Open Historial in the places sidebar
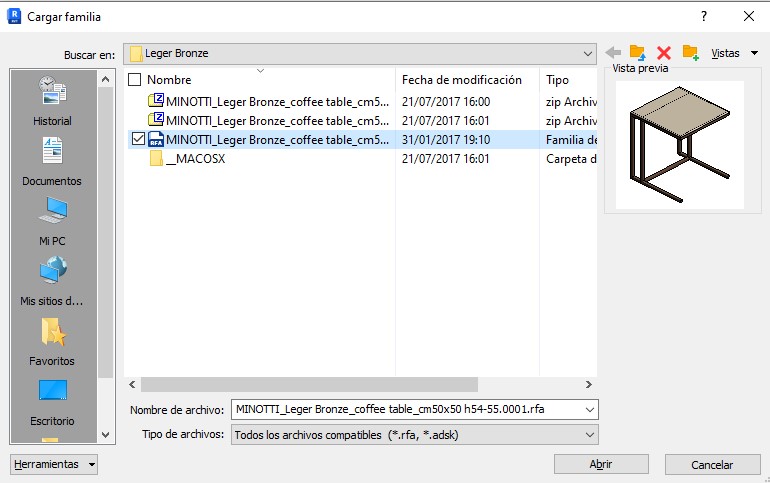Image resolution: width=770 pixels, height=483 pixels. coord(52,101)
